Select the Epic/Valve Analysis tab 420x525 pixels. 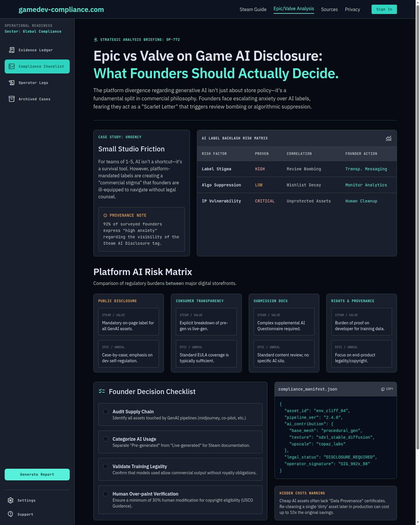(294, 9)
